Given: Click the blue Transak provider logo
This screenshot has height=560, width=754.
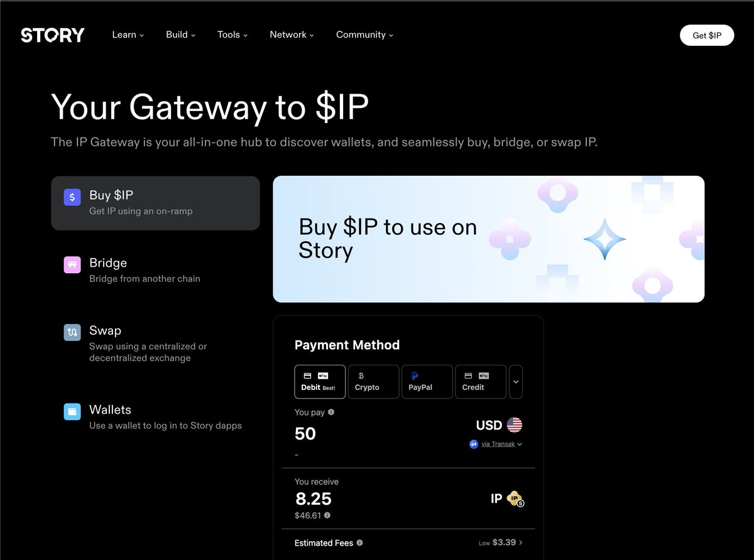Looking at the screenshot, I should 474,444.
